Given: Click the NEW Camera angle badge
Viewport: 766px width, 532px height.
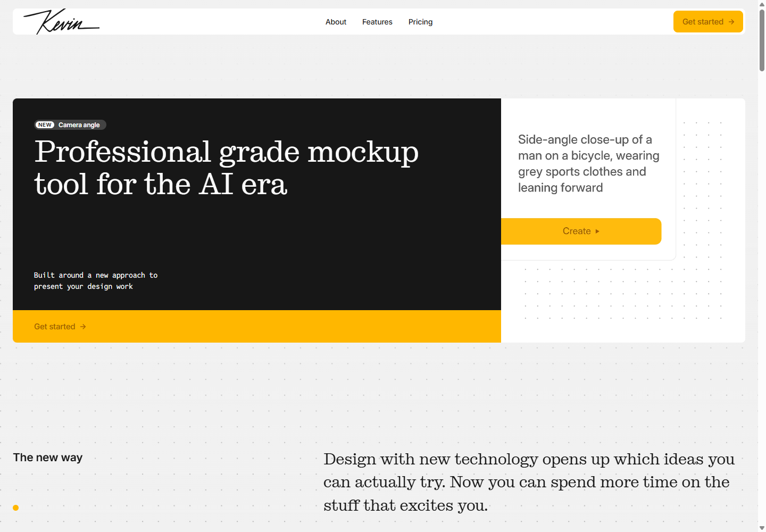Looking at the screenshot, I should click(70, 125).
